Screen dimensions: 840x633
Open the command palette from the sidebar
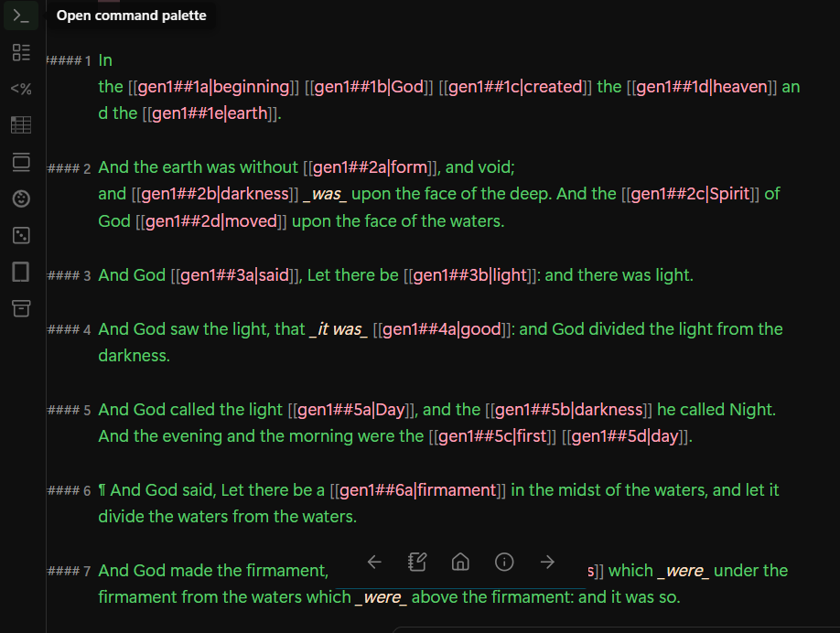pos(20,16)
